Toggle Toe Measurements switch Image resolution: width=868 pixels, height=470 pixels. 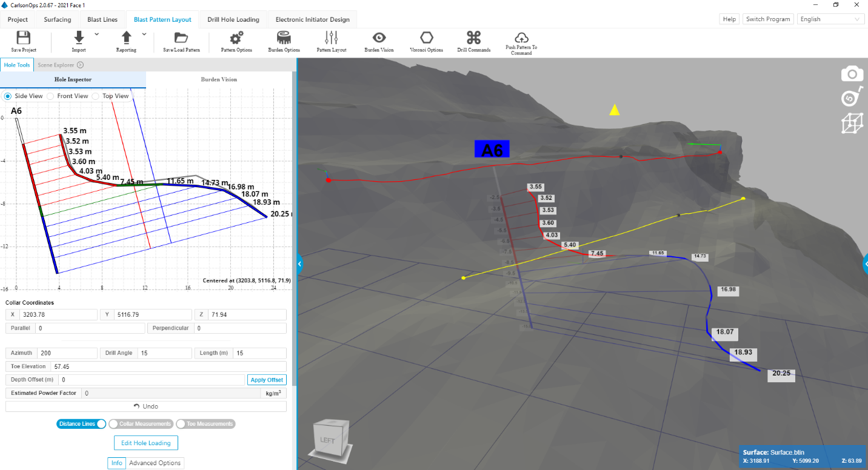click(205, 424)
